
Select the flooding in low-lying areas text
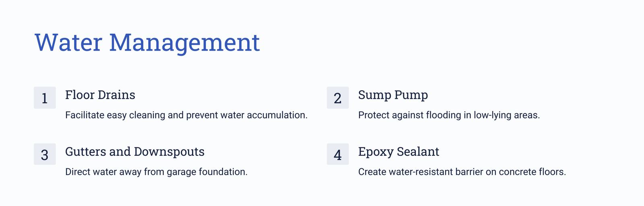[x=449, y=115]
